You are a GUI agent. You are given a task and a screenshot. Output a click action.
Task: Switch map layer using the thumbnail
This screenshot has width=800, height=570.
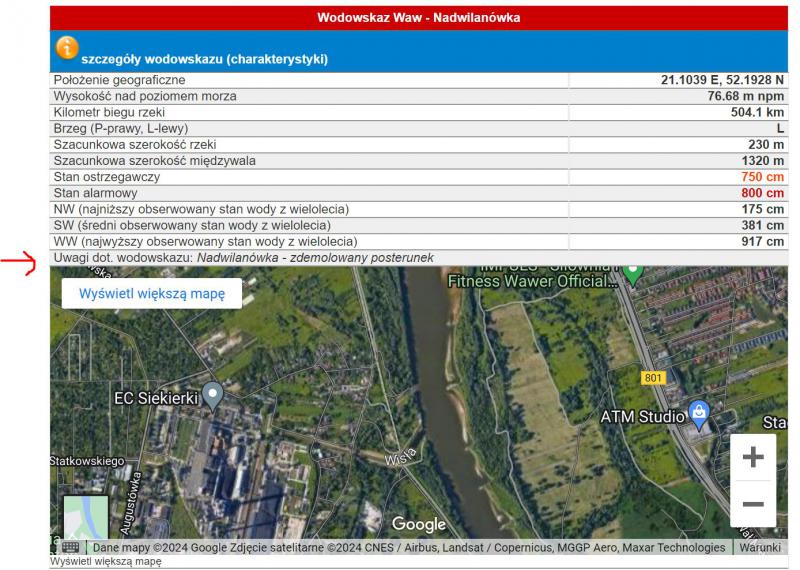[x=85, y=518]
